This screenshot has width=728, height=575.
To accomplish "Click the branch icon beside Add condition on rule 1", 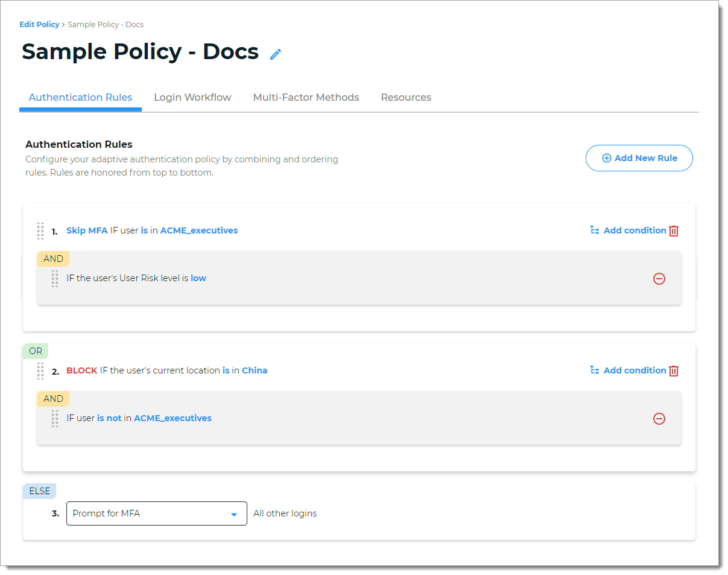I will (x=595, y=230).
